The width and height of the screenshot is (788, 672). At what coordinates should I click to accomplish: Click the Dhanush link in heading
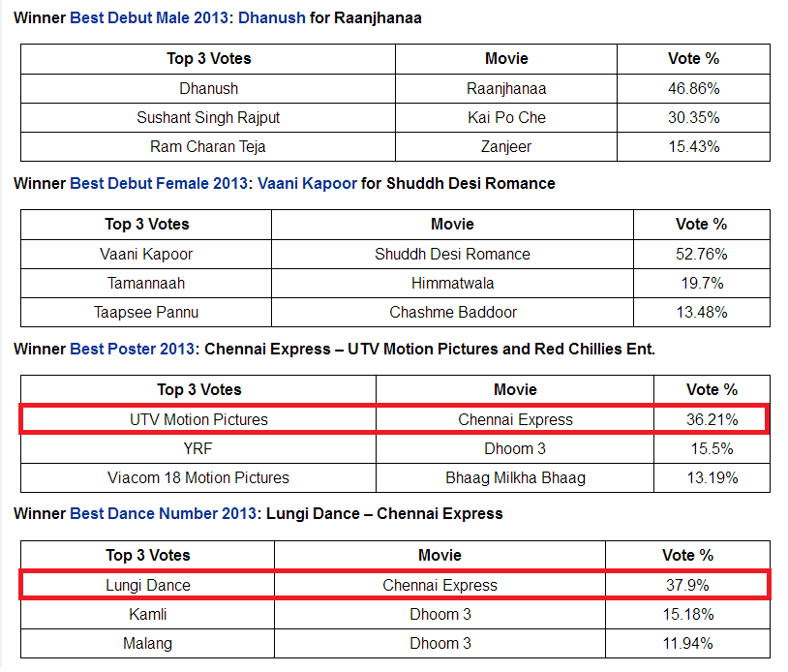271,18
